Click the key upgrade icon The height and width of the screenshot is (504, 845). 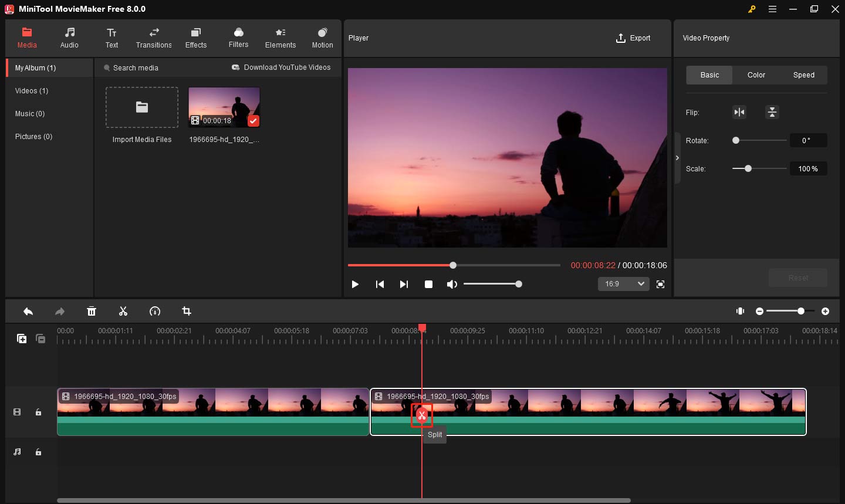point(752,9)
